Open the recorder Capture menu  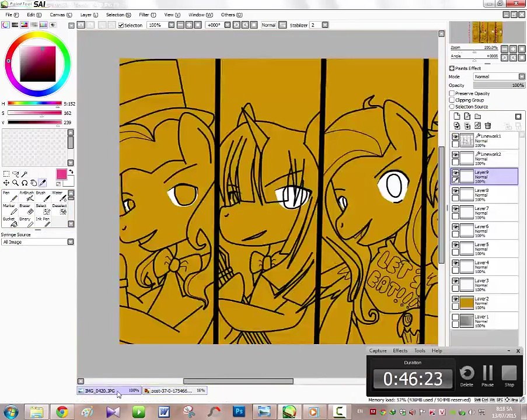coord(378,351)
